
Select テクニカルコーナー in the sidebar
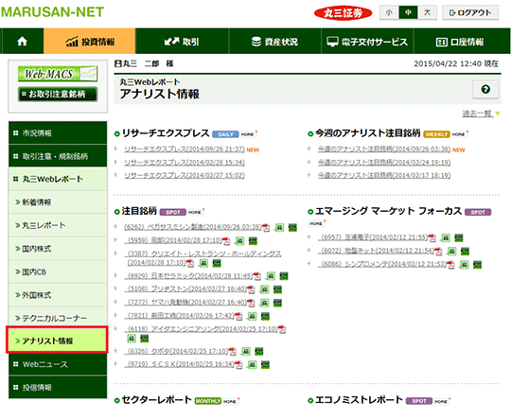coord(58,318)
